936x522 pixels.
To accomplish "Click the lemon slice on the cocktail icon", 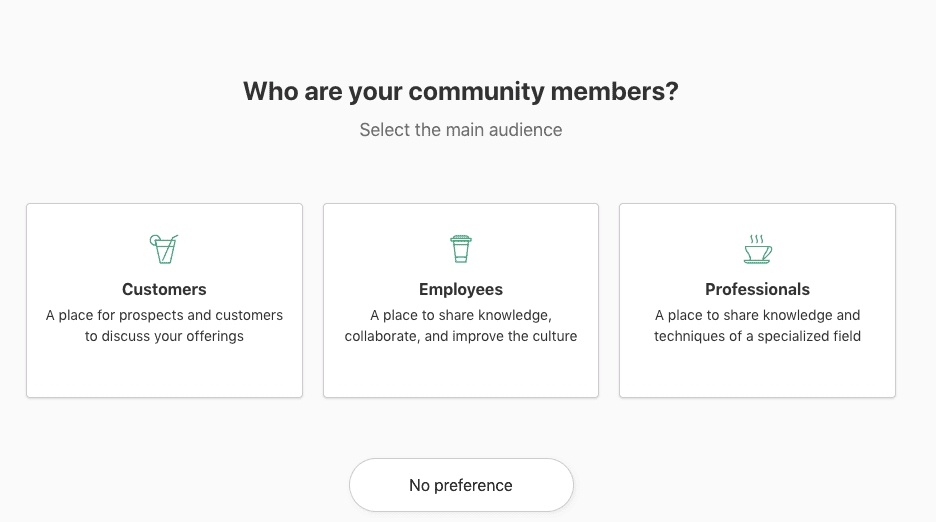I will click(155, 241).
